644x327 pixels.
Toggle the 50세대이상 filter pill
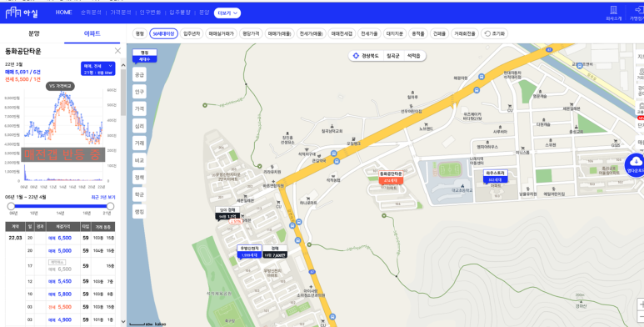pyautogui.click(x=163, y=33)
